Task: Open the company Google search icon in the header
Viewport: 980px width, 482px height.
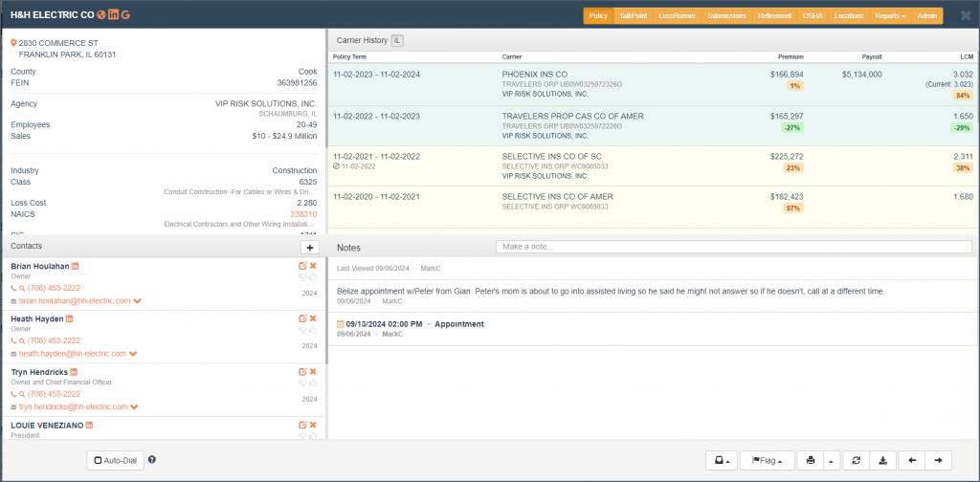Action: click(126, 15)
